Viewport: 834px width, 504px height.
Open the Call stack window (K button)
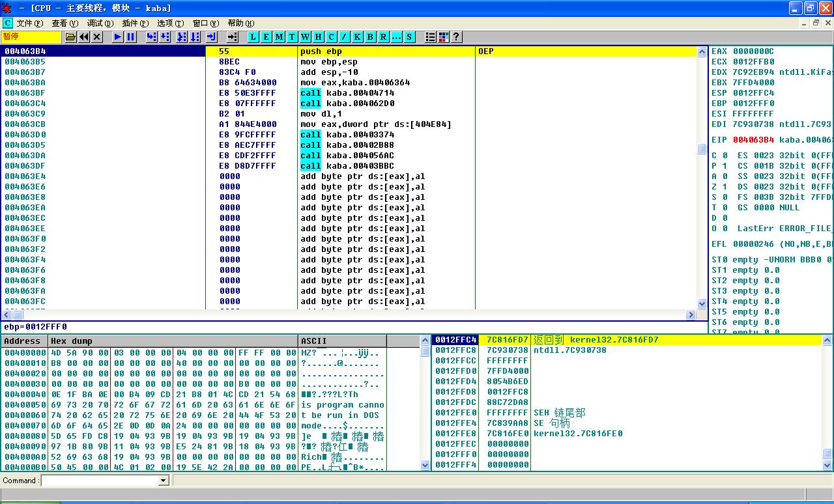[x=357, y=37]
